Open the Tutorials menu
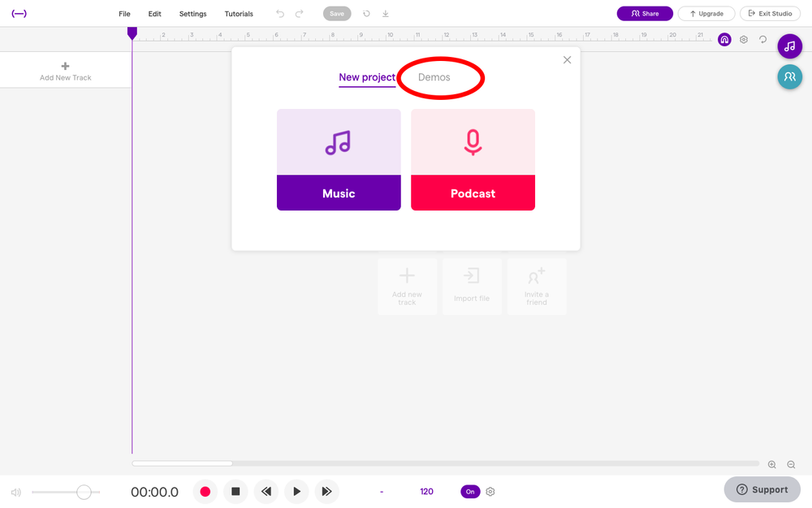This screenshot has width=812, height=508. (x=239, y=13)
